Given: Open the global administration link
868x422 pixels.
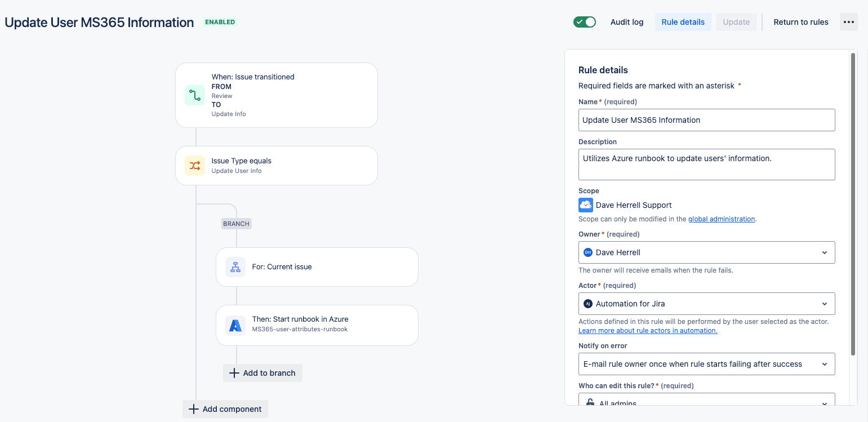Looking at the screenshot, I should [722, 219].
